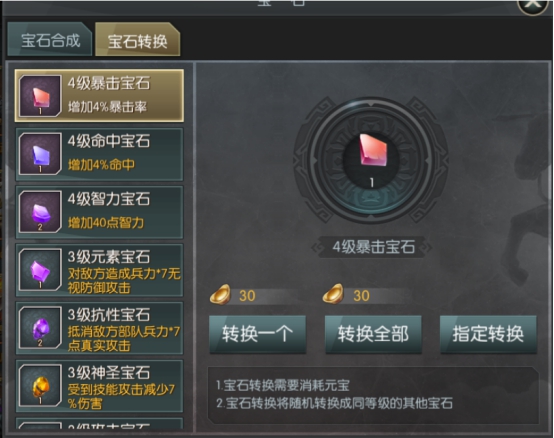Switch to the 宝石合成 tab
The width and height of the screenshot is (554, 438).
(50, 39)
